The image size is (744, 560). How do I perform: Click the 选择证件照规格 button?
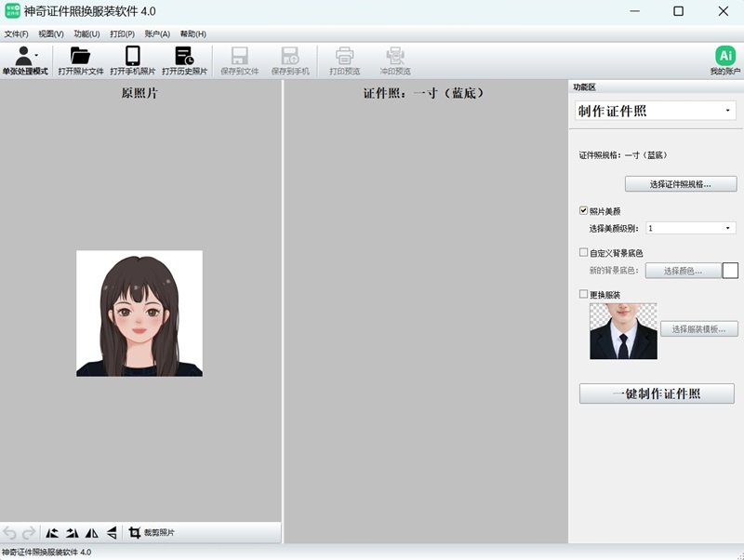(x=680, y=184)
